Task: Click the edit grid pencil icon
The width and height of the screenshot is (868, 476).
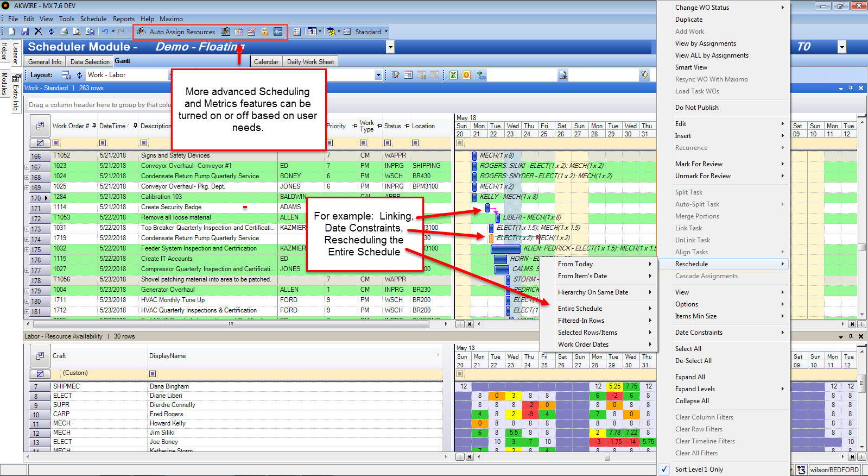Action: coord(395,75)
